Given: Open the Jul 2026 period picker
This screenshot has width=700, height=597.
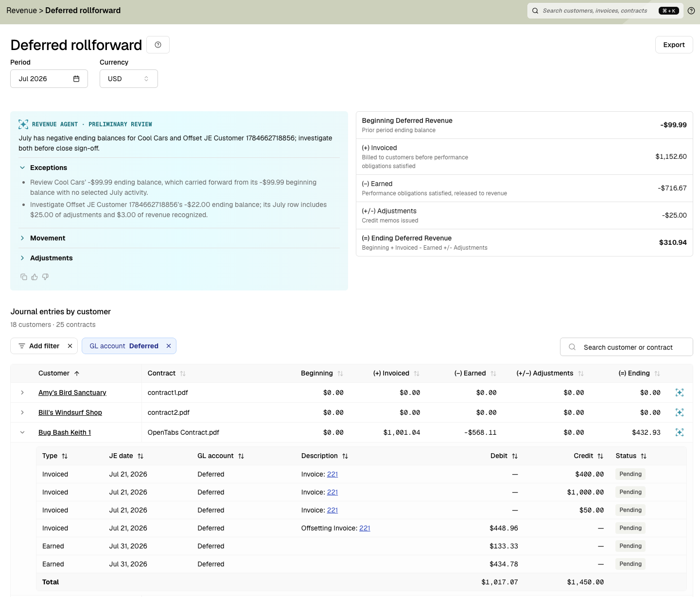Looking at the screenshot, I should point(49,79).
